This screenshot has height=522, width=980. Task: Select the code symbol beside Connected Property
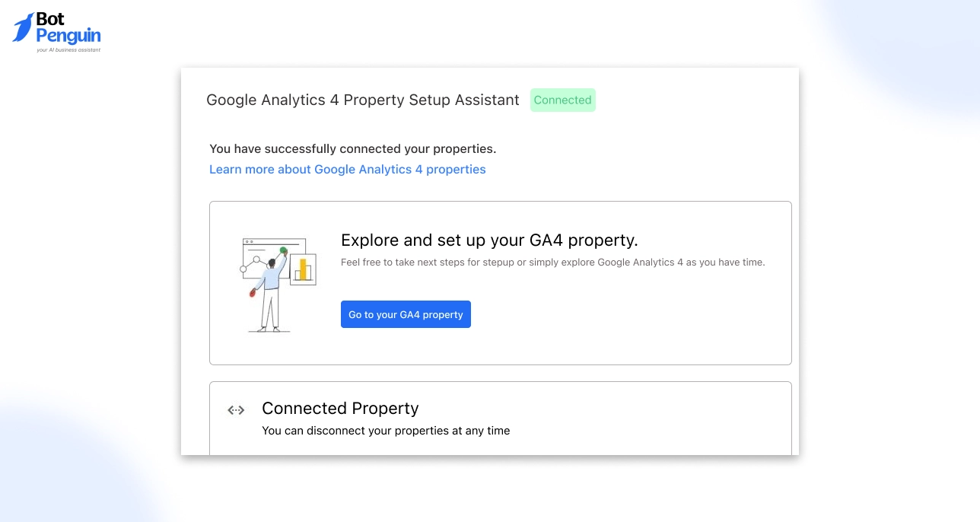coord(236,410)
